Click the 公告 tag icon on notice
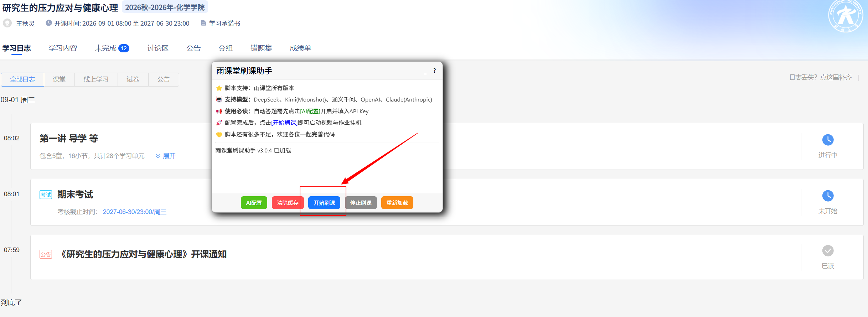The height and width of the screenshot is (317, 868). click(46, 254)
